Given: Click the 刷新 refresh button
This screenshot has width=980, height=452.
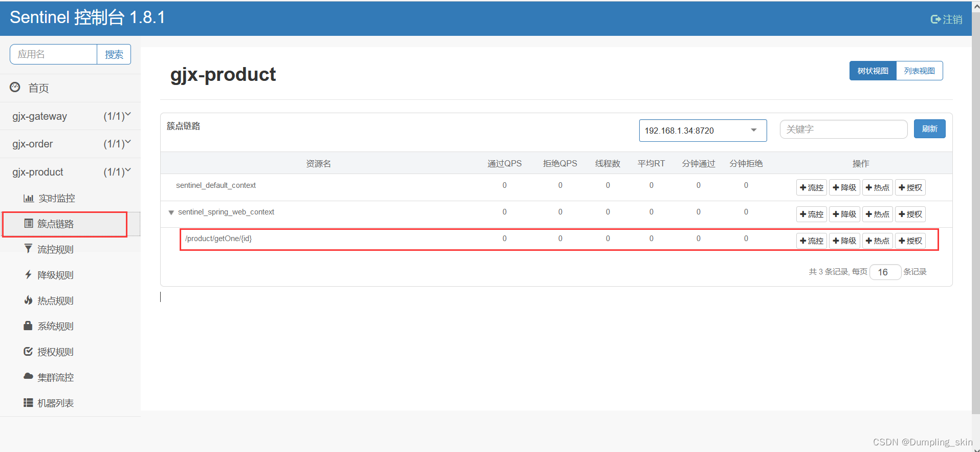Looking at the screenshot, I should pyautogui.click(x=929, y=129).
